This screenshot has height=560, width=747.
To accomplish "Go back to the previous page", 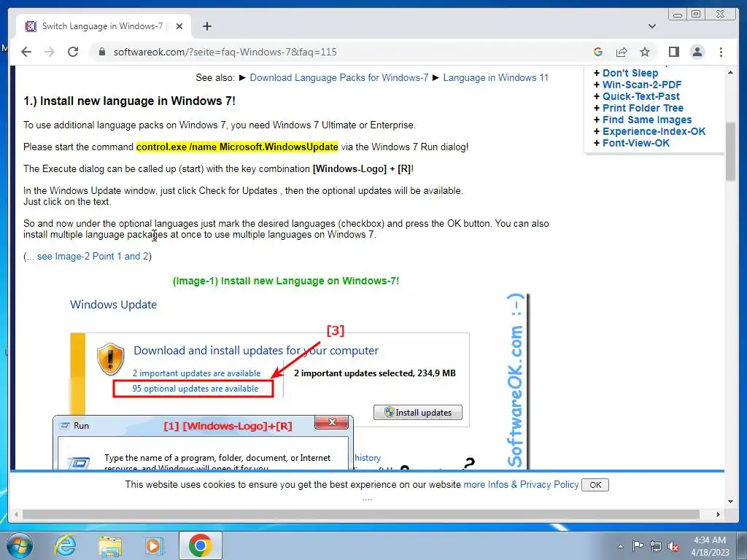I will tap(26, 52).
